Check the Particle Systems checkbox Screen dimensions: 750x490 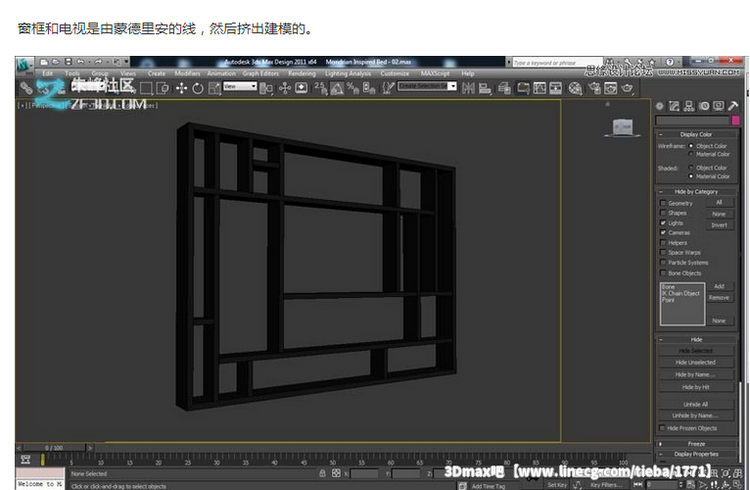[x=663, y=262]
